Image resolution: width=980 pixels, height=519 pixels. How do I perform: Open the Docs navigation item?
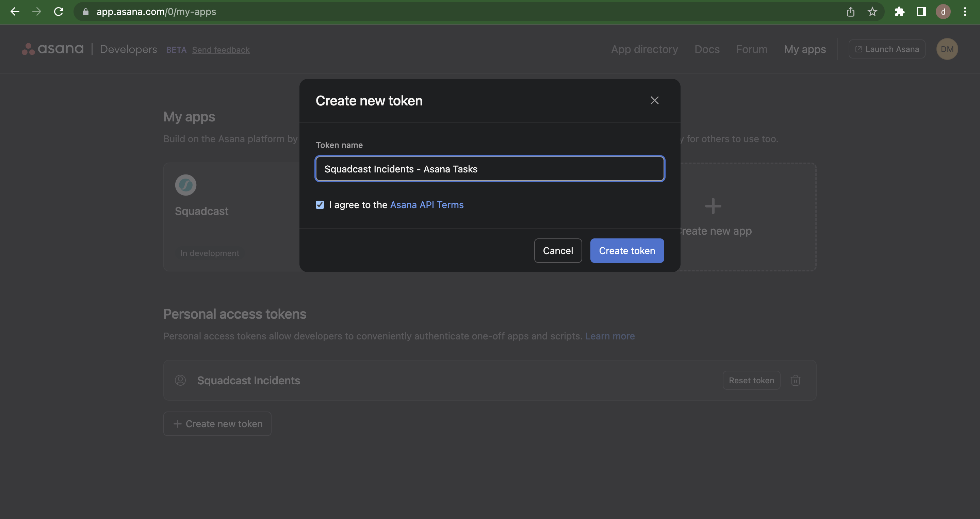[x=706, y=49]
